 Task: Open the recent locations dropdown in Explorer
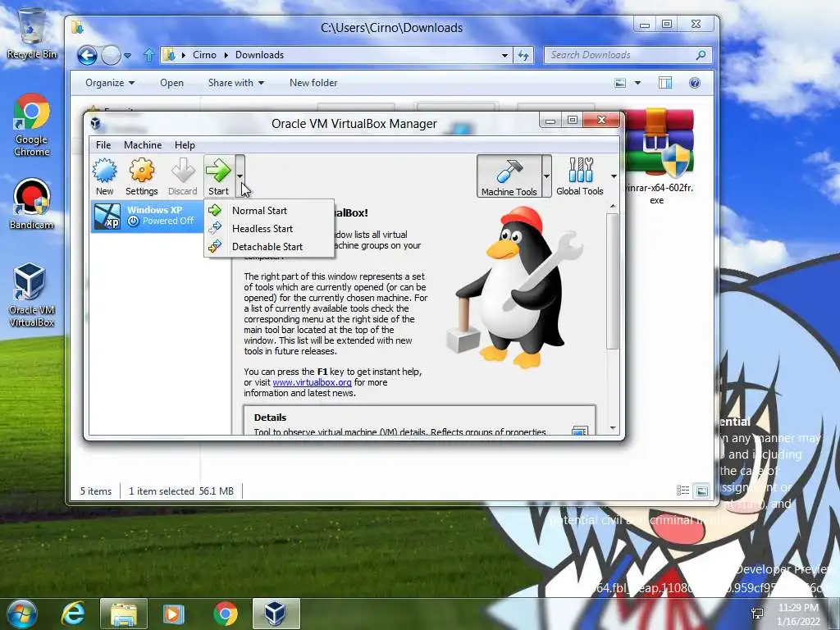pyautogui.click(x=127, y=55)
